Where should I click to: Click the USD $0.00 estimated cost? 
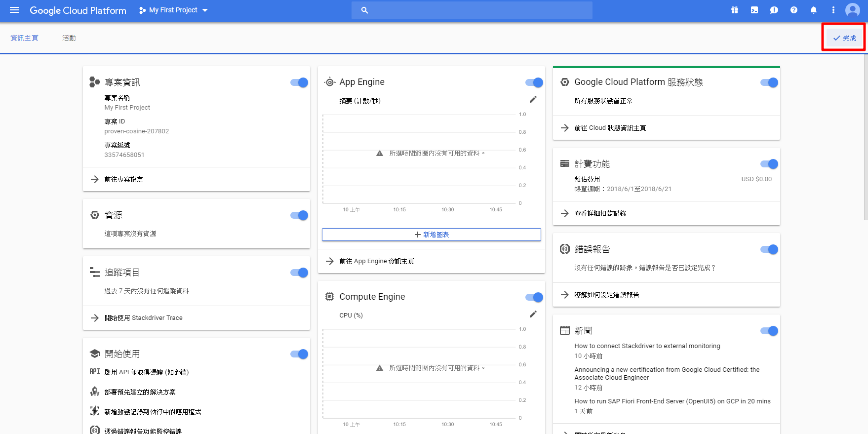click(756, 179)
